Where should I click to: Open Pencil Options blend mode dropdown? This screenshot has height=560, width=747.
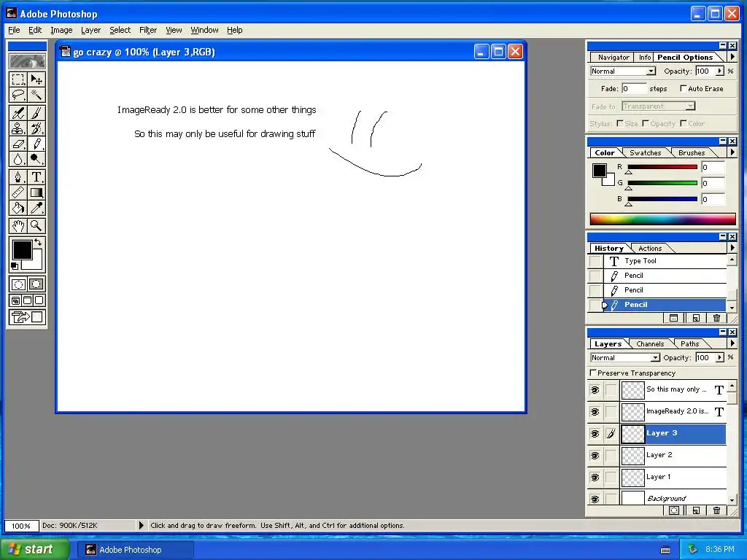click(x=623, y=71)
